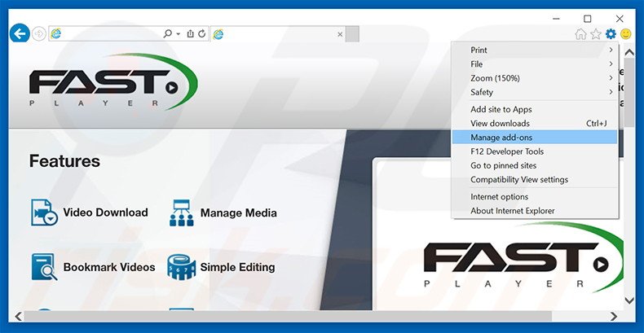Click inside the address bar field
This screenshot has width=644, height=333.
[128, 34]
